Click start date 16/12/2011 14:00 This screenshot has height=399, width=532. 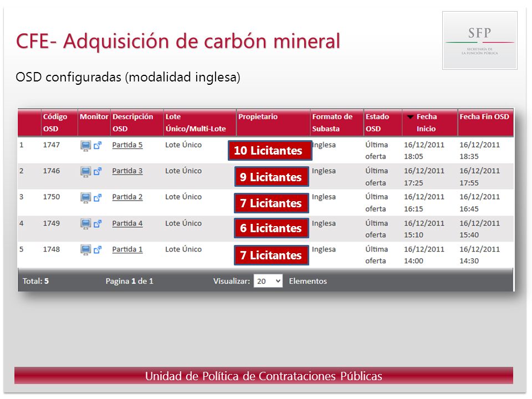pos(424,255)
